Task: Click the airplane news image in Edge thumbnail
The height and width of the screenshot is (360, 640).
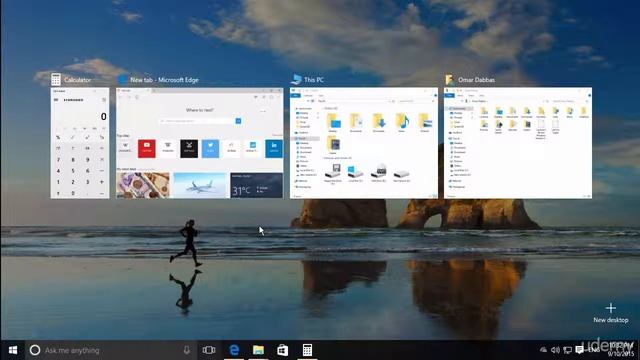Action: click(200, 185)
